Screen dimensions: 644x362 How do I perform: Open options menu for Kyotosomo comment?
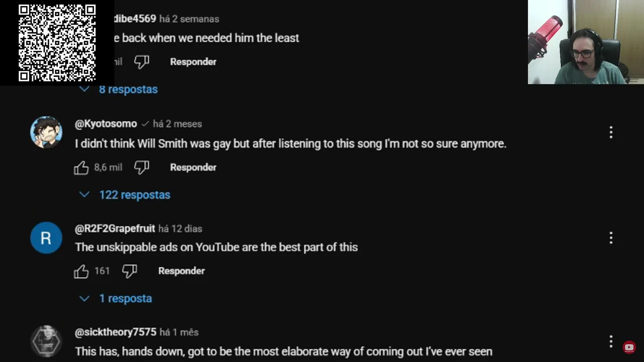(611, 133)
